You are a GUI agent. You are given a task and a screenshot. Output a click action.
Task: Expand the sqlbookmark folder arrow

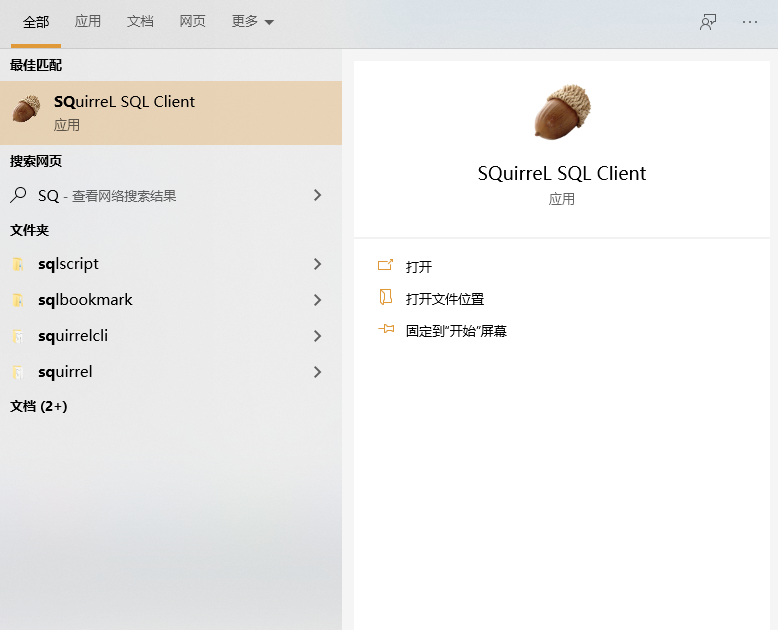(318, 300)
